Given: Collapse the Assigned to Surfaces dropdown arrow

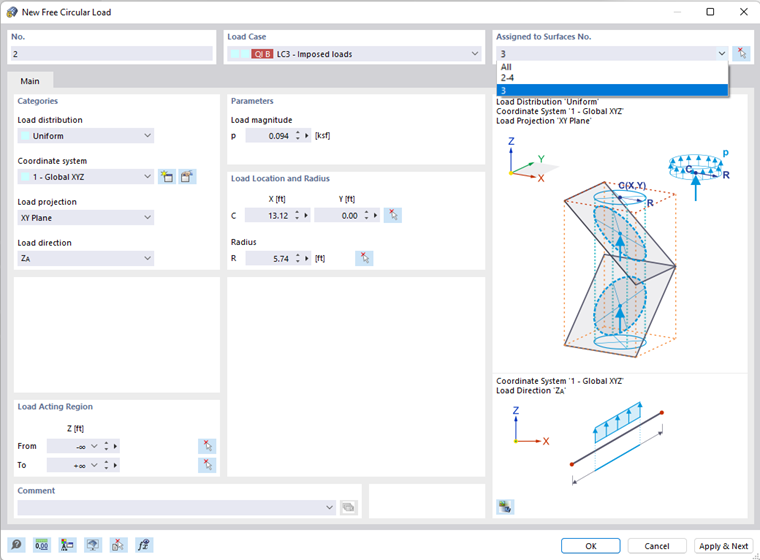Looking at the screenshot, I should point(722,53).
